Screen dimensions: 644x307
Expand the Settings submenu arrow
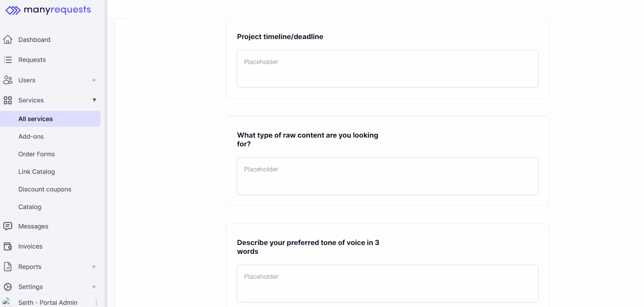pos(94,286)
